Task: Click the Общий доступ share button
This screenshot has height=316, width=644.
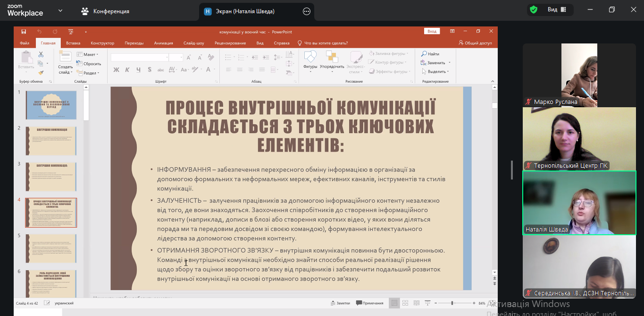Action: [475, 43]
